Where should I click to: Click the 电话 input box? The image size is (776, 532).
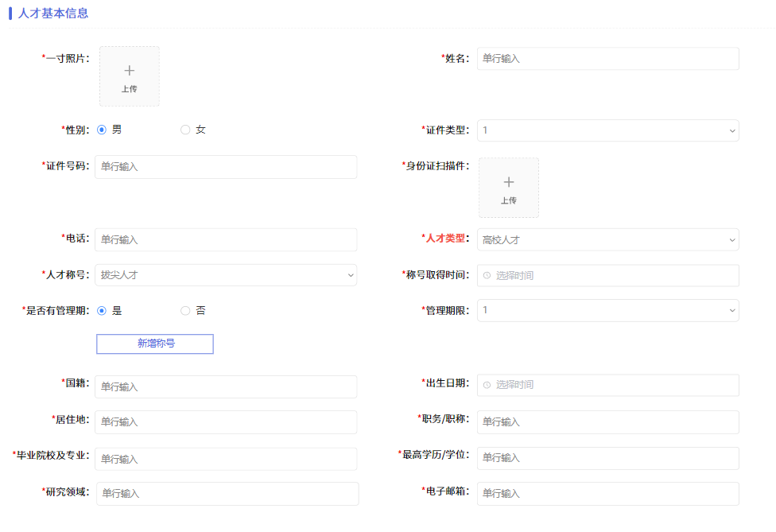click(226, 239)
